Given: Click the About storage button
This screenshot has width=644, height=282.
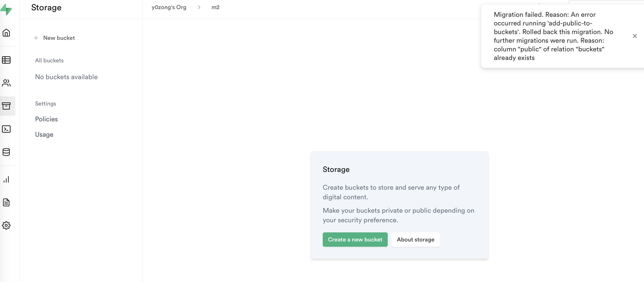Looking at the screenshot, I should (x=415, y=240).
